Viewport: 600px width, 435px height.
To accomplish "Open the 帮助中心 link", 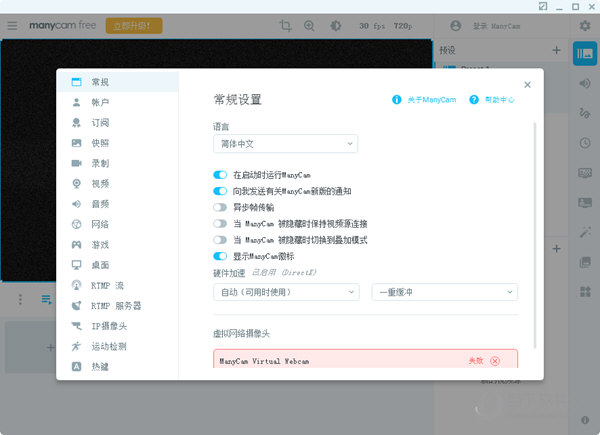I will coord(499,100).
